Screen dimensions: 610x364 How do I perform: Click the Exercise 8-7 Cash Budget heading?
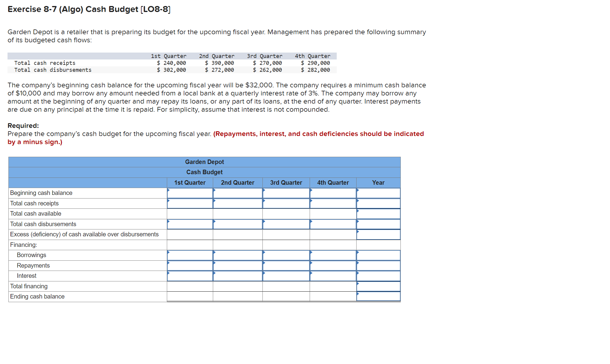point(89,9)
